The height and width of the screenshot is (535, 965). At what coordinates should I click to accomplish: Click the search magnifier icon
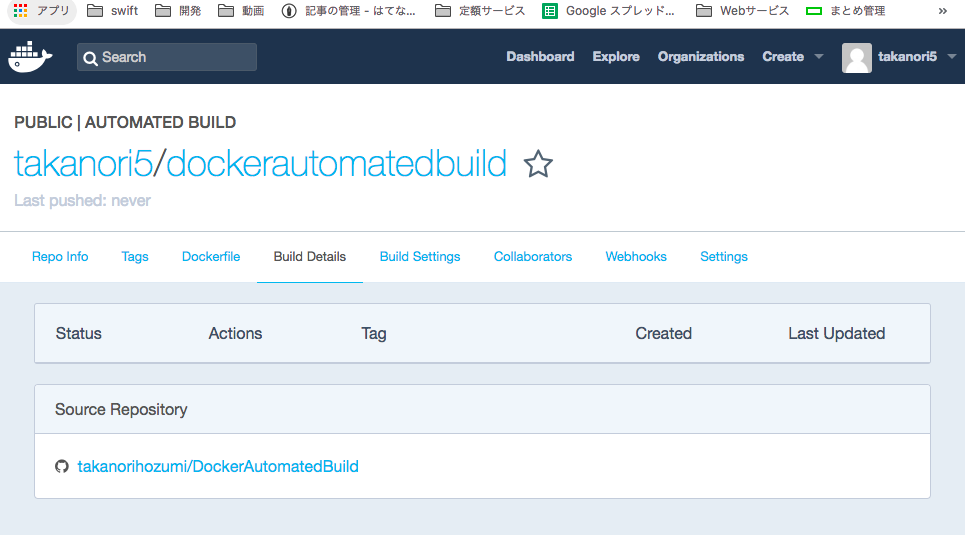(x=90, y=58)
